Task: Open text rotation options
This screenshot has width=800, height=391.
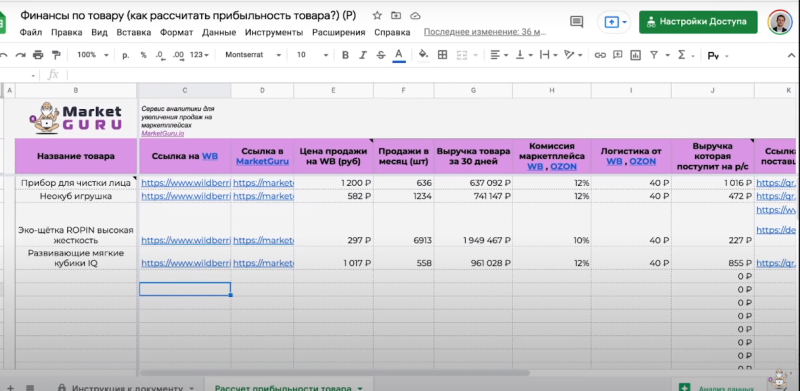Action: point(573,55)
